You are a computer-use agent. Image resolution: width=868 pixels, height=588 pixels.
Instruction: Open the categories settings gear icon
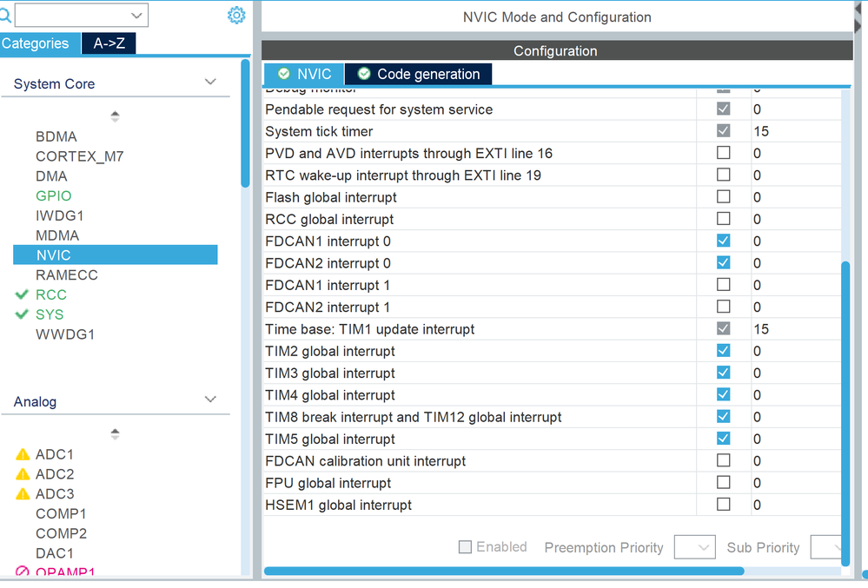coord(236,16)
